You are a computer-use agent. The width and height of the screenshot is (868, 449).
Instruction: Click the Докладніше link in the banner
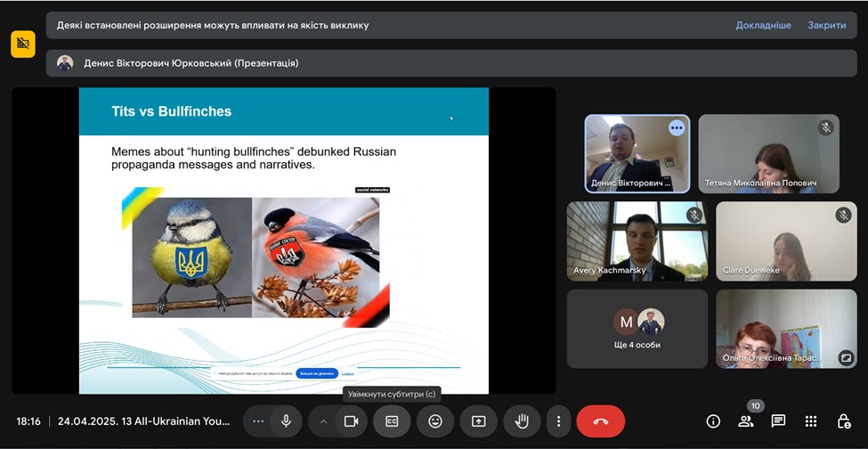coord(763,25)
